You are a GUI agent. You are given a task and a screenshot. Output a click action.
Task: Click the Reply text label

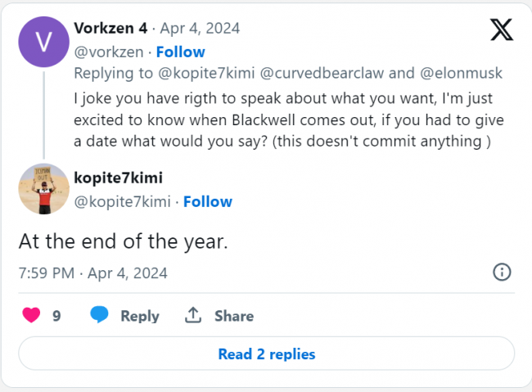tap(140, 316)
